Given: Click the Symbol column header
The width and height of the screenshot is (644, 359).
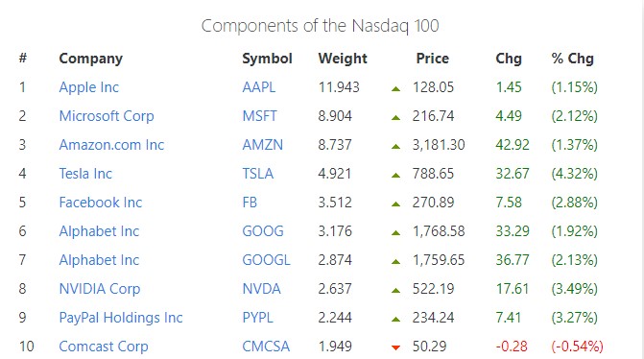Looking at the screenshot, I should 268,59.
